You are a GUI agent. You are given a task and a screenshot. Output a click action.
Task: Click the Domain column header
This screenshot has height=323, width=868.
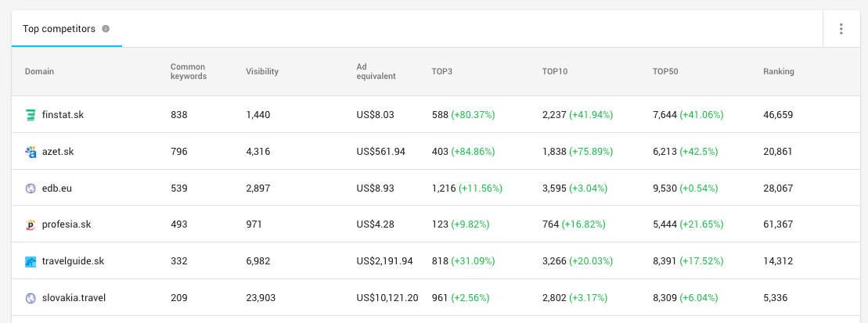point(39,71)
